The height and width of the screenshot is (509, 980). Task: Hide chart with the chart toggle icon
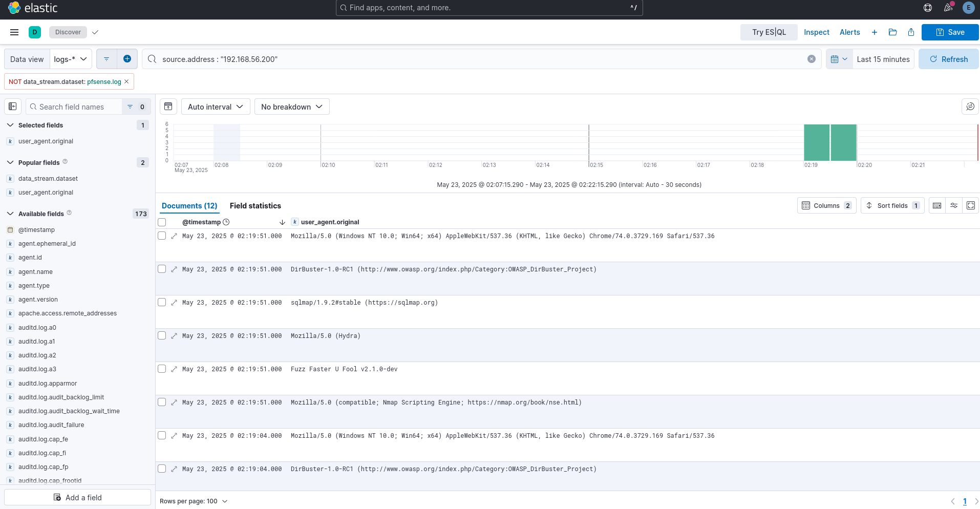point(168,107)
